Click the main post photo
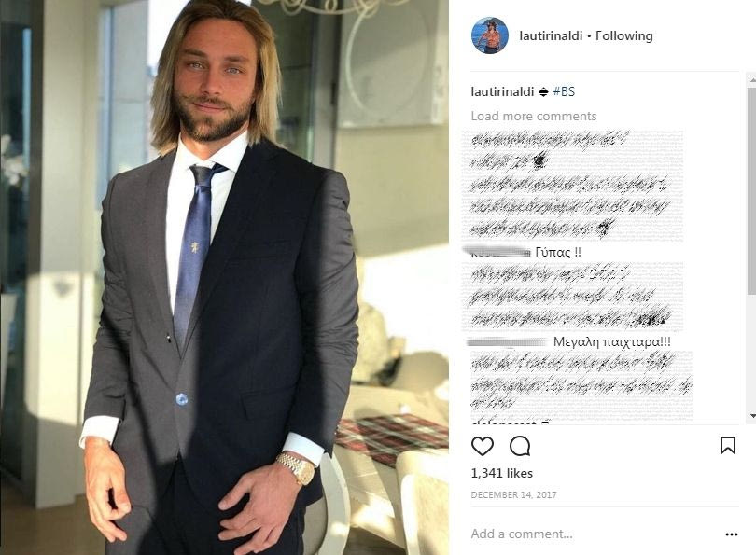 (224, 278)
